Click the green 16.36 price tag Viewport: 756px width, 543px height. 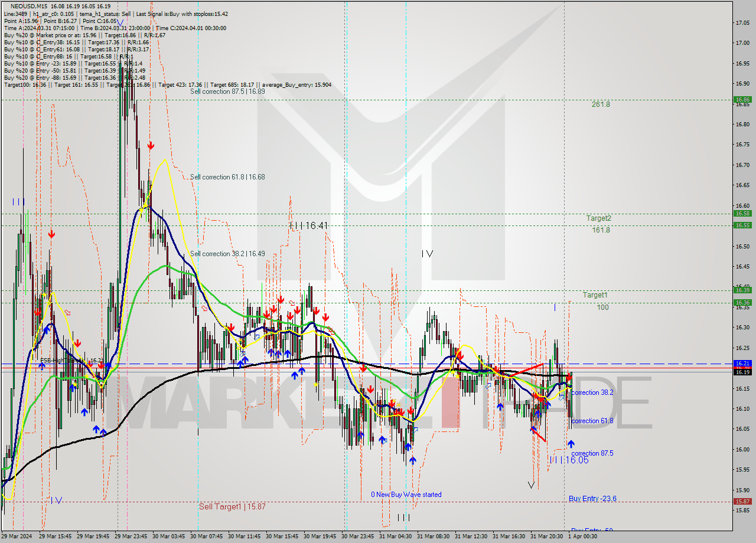pos(742,302)
